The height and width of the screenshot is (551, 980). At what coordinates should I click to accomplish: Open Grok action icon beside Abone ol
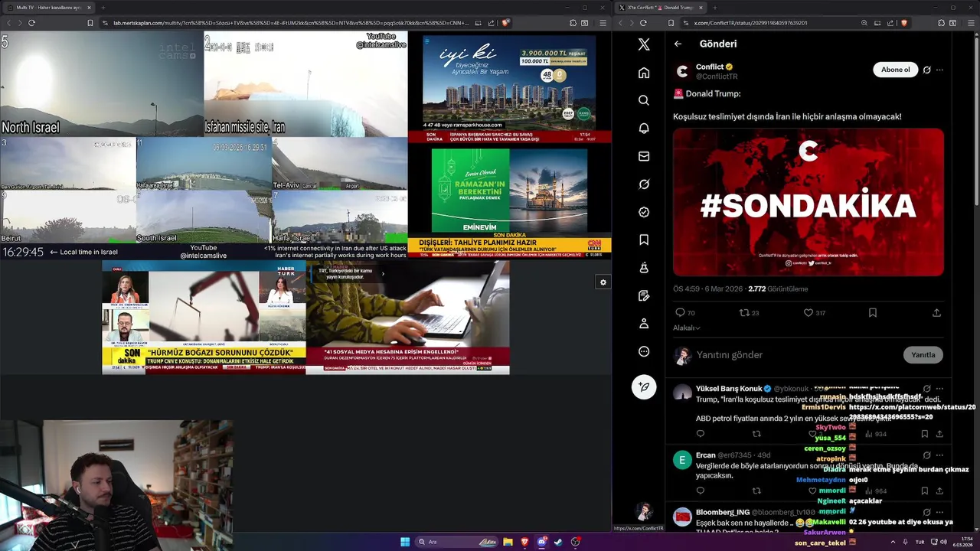[x=926, y=70]
